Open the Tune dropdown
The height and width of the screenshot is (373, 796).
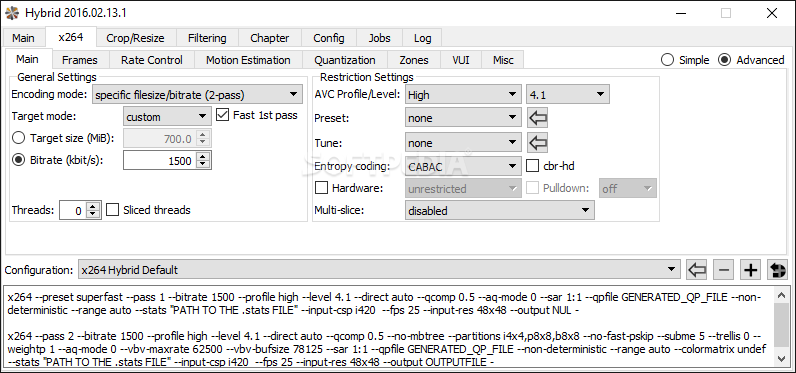(463, 143)
